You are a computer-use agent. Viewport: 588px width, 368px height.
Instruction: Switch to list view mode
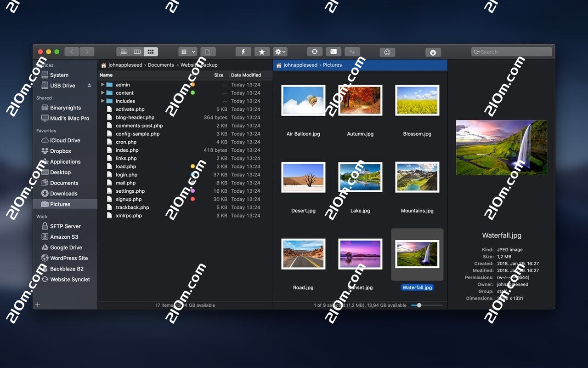124,52
